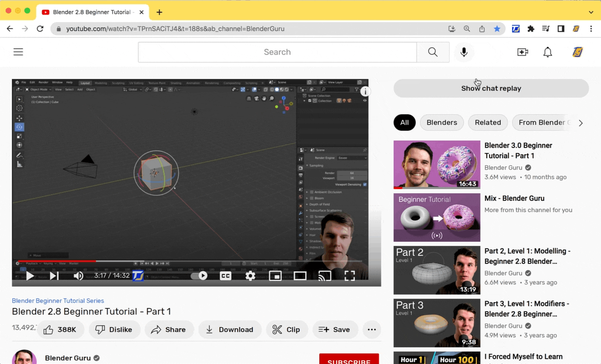Click Show chat replay

tap(491, 88)
